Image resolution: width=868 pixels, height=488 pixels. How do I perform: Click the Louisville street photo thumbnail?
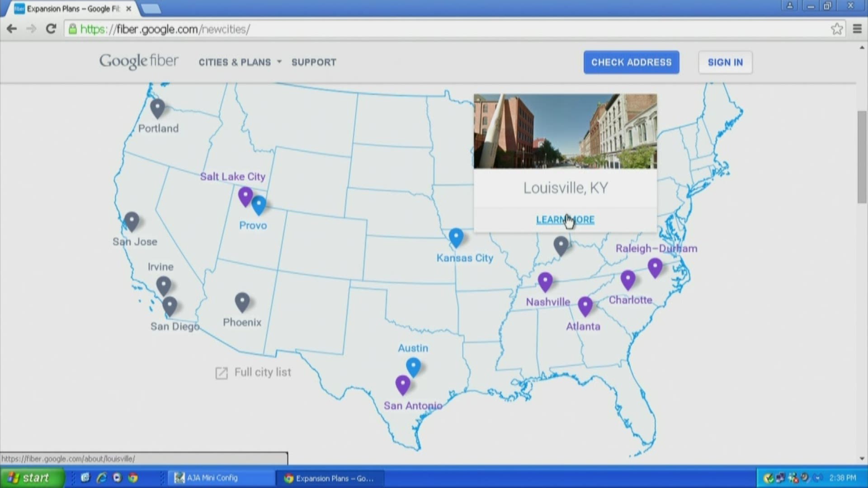tap(565, 131)
